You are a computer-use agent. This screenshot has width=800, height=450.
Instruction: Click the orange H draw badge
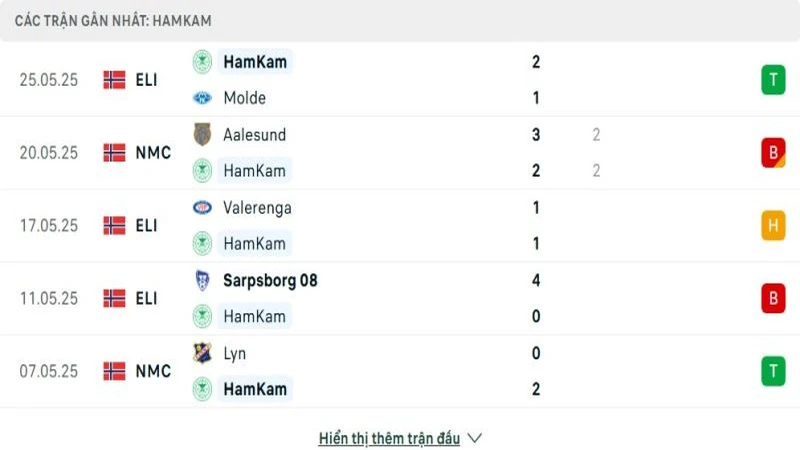[x=773, y=226]
